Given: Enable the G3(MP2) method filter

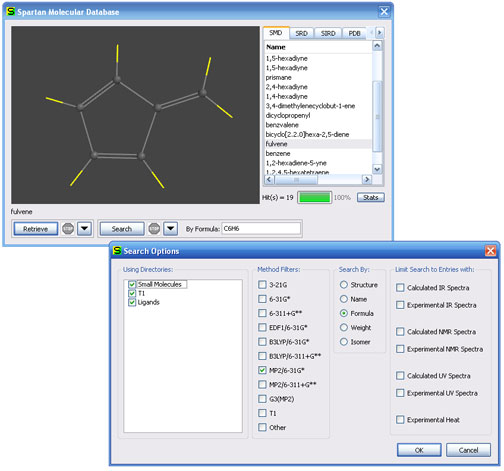Looking at the screenshot, I should [262, 399].
